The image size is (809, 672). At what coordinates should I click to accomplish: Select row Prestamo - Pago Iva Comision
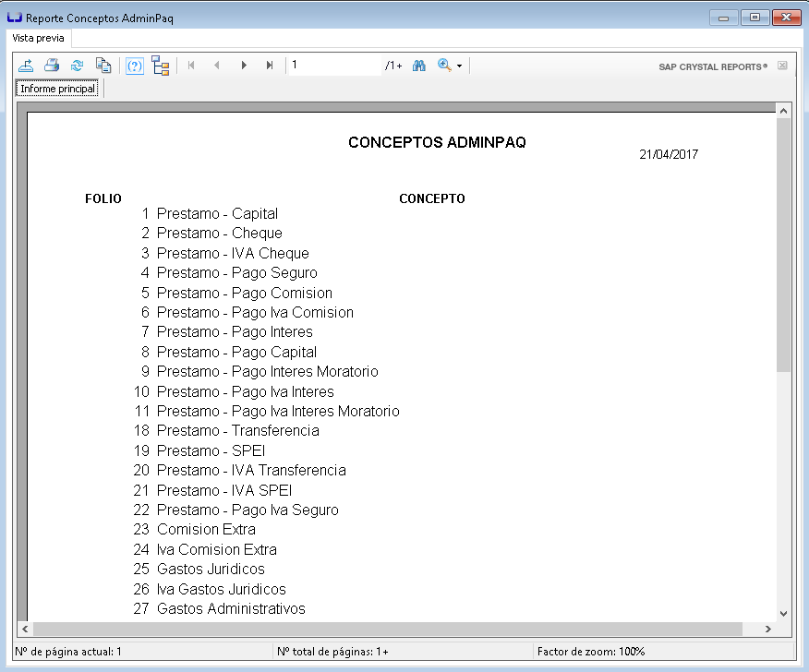click(x=255, y=313)
